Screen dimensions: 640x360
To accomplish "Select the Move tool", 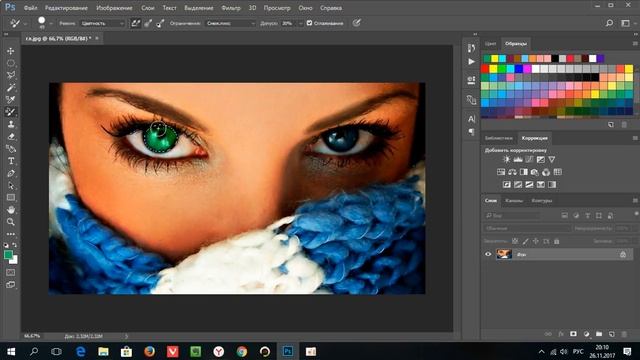I will coord(11,51).
